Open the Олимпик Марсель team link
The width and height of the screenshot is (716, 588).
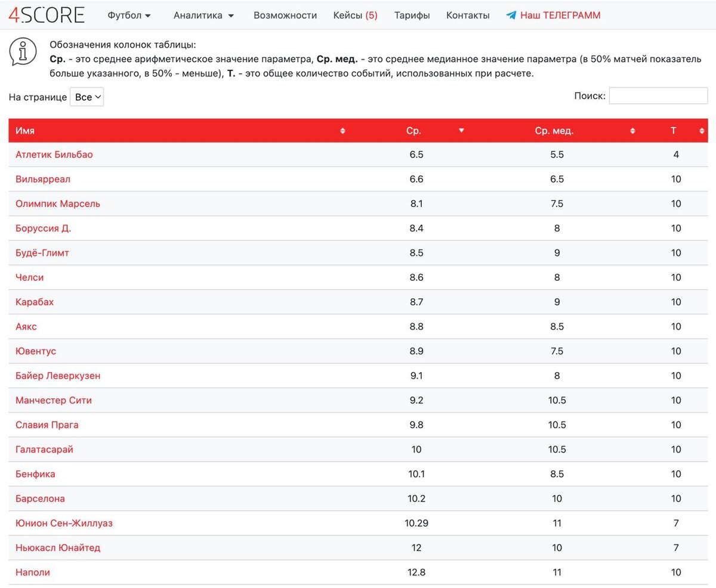[58, 203]
